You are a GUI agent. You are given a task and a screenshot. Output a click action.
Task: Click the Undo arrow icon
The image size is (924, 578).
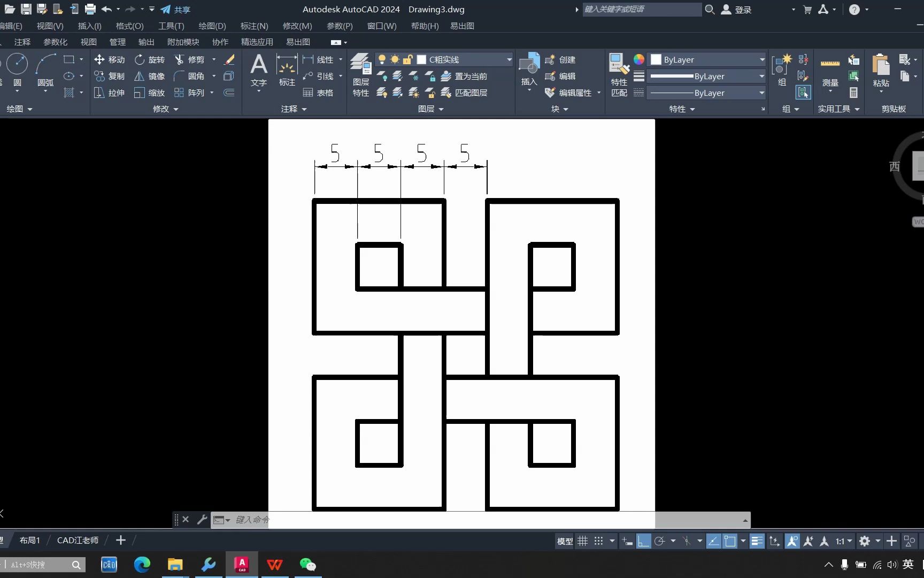pos(106,9)
